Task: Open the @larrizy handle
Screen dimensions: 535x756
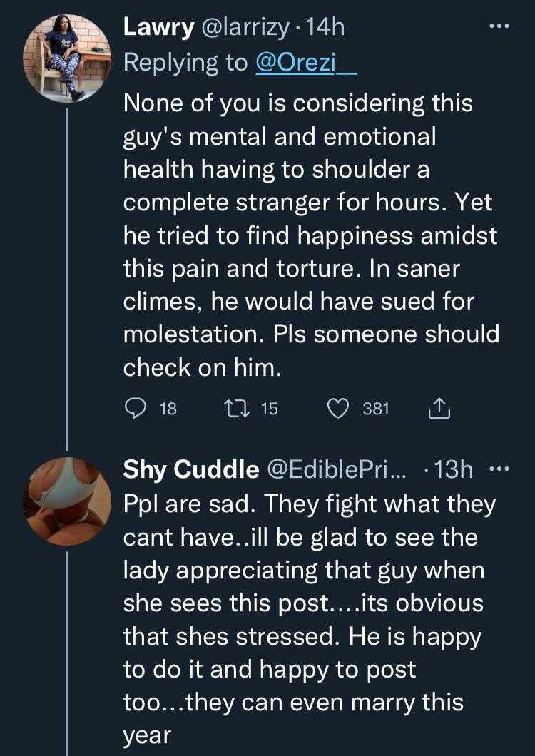Action: 244,27
